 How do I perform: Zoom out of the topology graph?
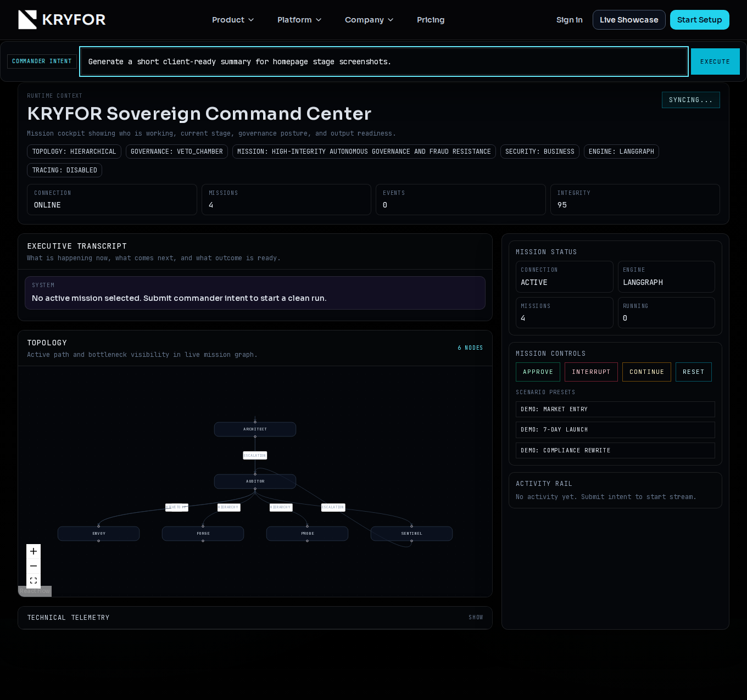click(x=34, y=566)
